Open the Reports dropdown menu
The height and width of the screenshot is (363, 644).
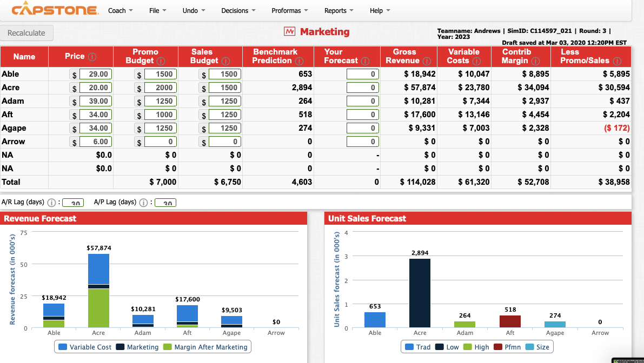[337, 10]
